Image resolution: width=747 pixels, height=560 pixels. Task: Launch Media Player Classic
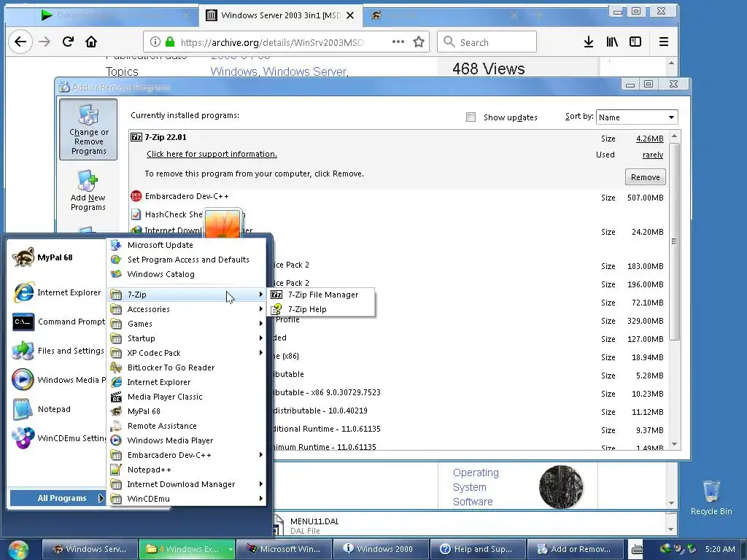pyautogui.click(x=186, y=397)
